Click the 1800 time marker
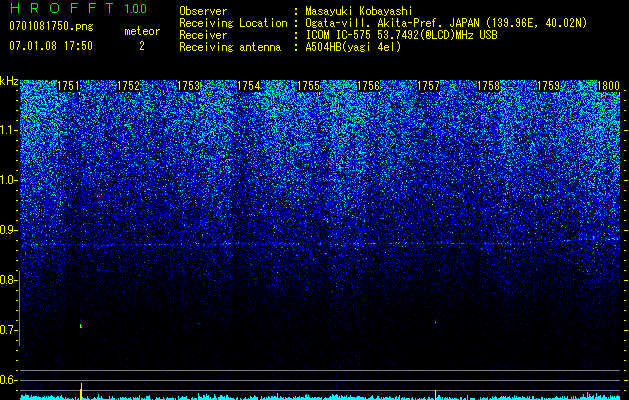This screenshot has height=400, width=629. pyautogui.click(x=609, y=86)
